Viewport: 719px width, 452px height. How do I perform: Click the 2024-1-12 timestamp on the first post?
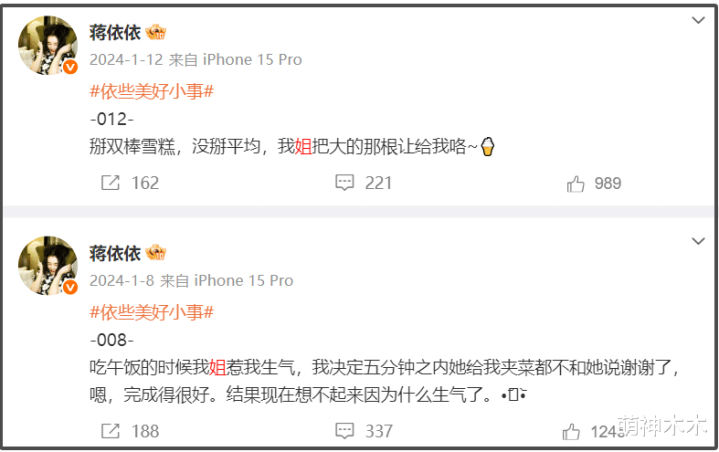[x=126, y=60]
